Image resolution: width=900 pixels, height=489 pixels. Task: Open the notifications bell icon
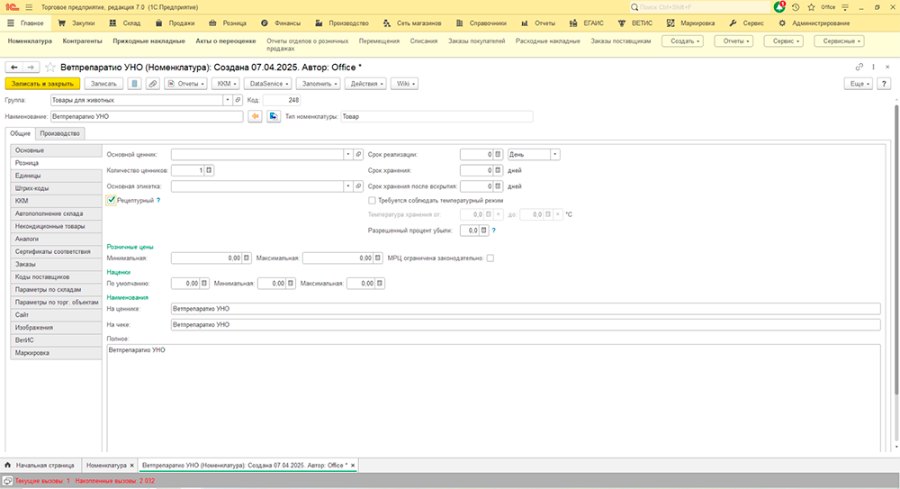[x=779, y=7]
